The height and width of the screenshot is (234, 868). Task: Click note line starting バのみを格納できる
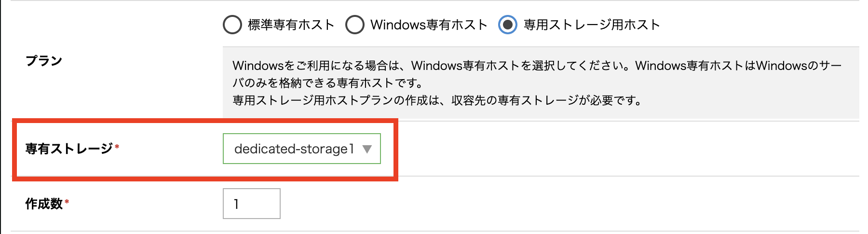[328, 83]
